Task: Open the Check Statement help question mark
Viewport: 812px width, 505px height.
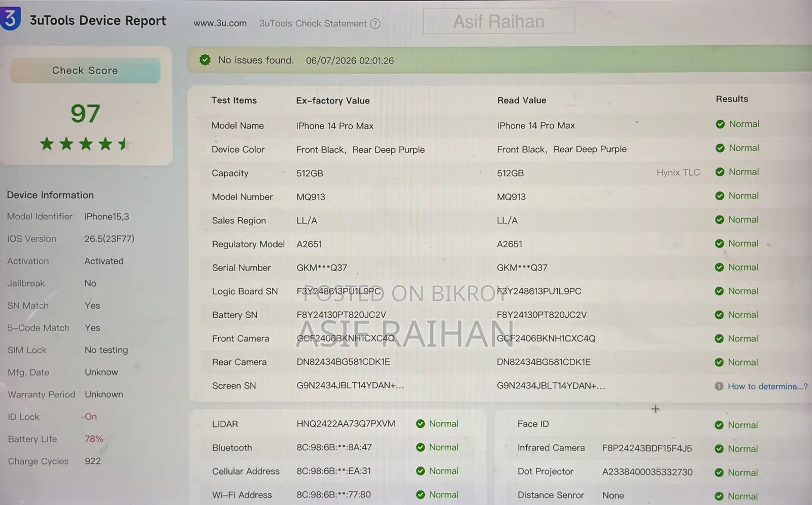Action: coord(375,24)
